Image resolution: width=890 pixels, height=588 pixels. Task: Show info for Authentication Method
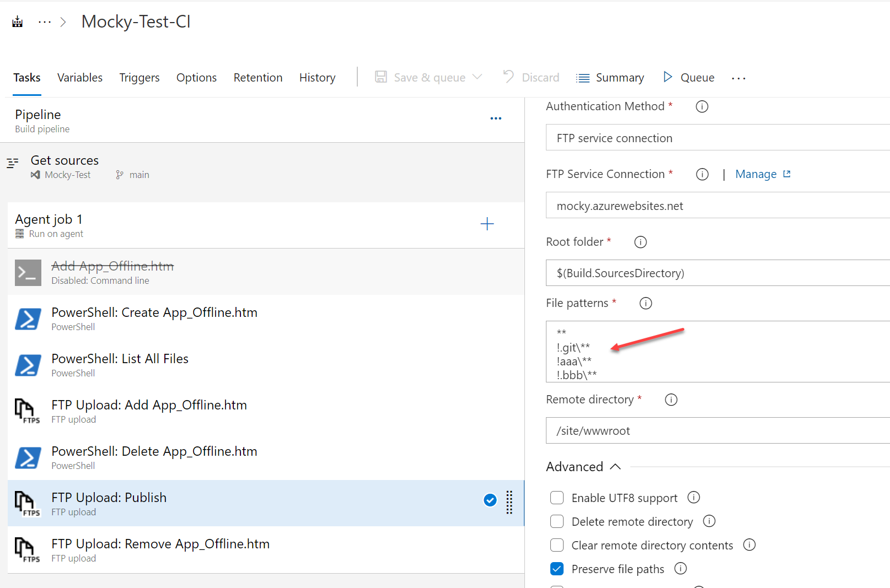[x=702, y=106]
